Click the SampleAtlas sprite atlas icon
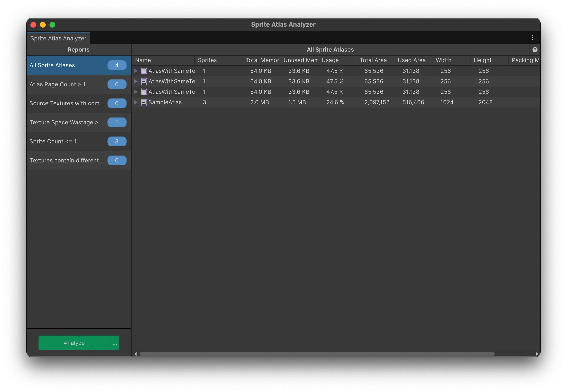 click(x=144, y=103)
